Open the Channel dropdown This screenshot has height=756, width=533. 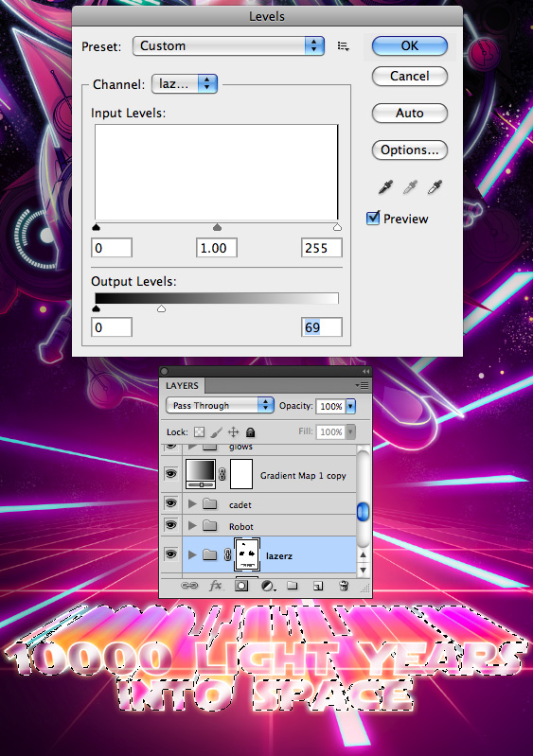(185, 84)
